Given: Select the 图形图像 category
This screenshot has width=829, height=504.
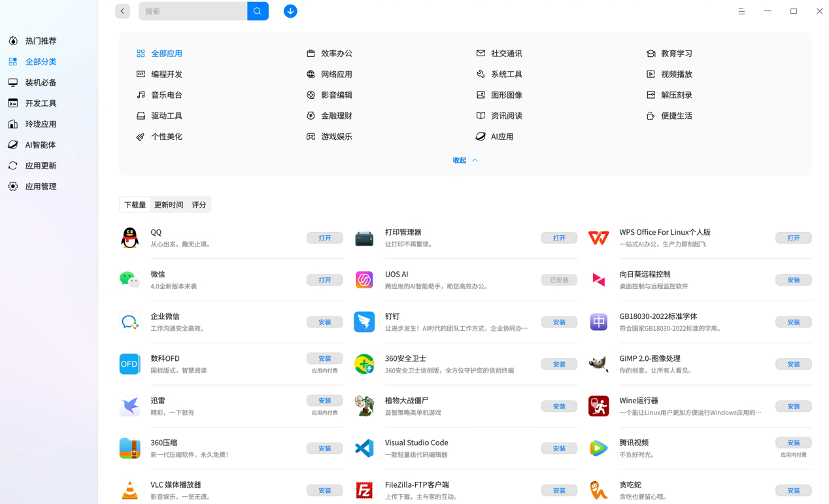Looking at the screenshot, I should click(499, 95).
